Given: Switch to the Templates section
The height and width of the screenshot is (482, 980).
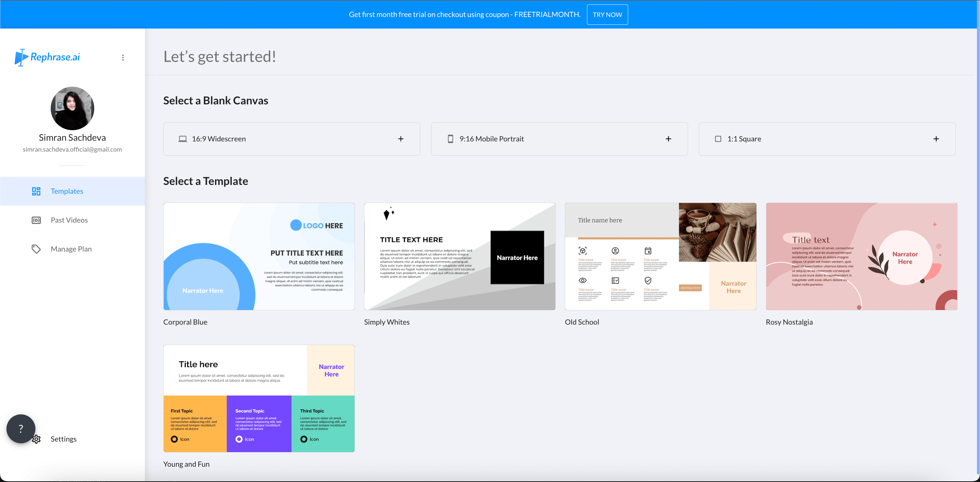Looking at the screenshot, I should pos(67,191).
